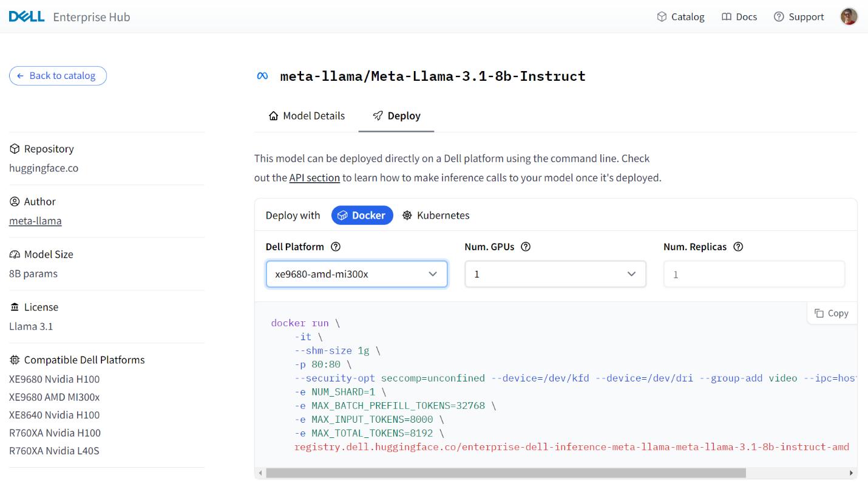Switch to the Model Details tab
This screenshot has height=492, width=868.
[307, 115]
